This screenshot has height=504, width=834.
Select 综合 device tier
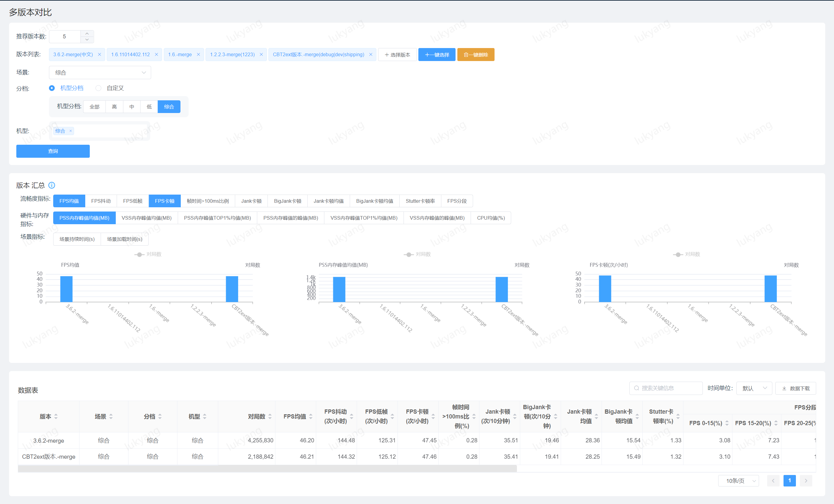pos(169,107)
